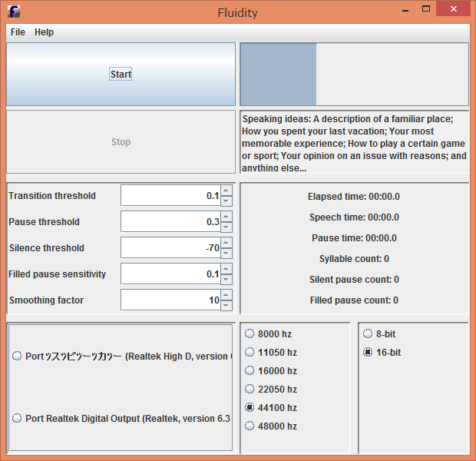
Task: Select 11050 hz sample rate
Action: click(x=250, y=352)
